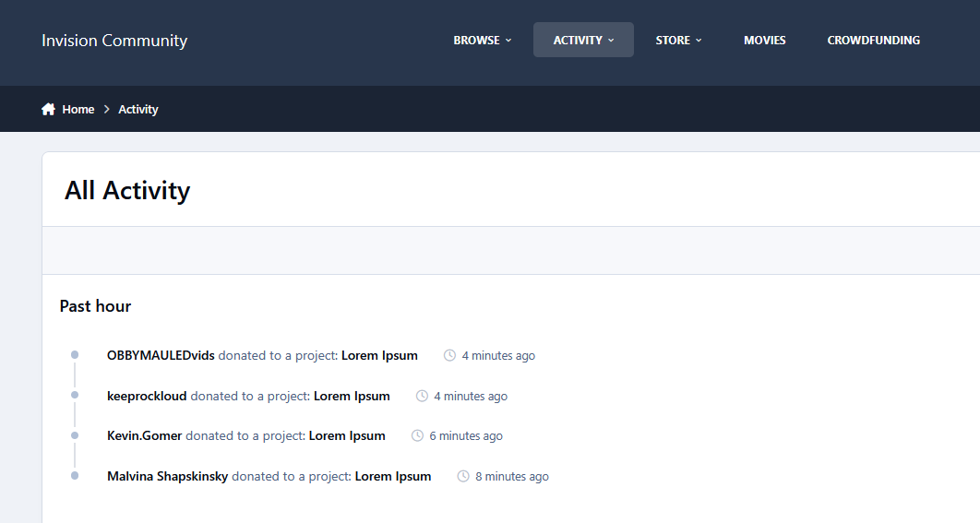
Task: Open Lorem Ipsum project donated by Kevin.Gomer
Action: (347, 436)
